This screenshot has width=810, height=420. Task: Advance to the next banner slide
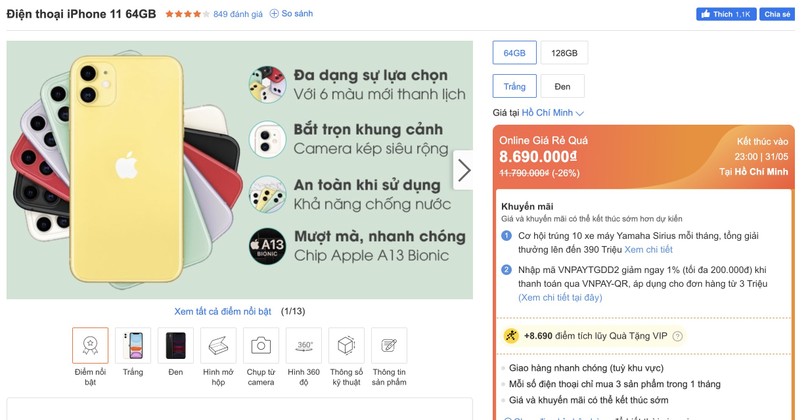coord(464,170)
